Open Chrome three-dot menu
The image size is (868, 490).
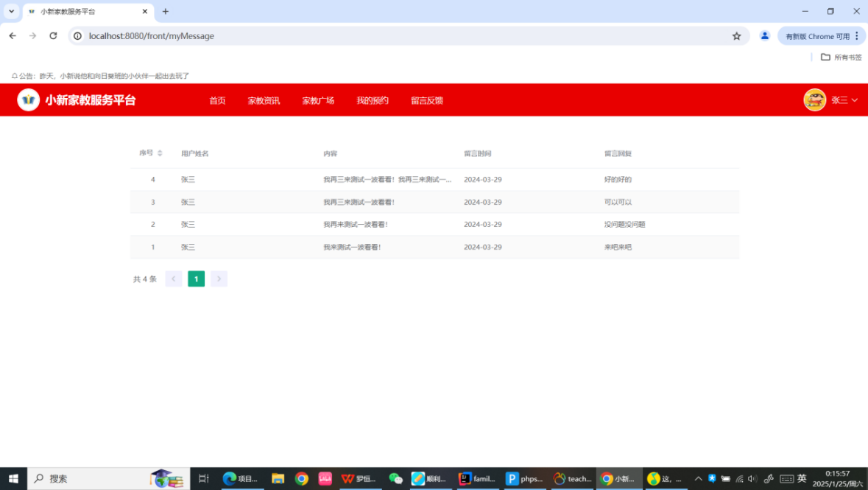(x=856, y=35)
